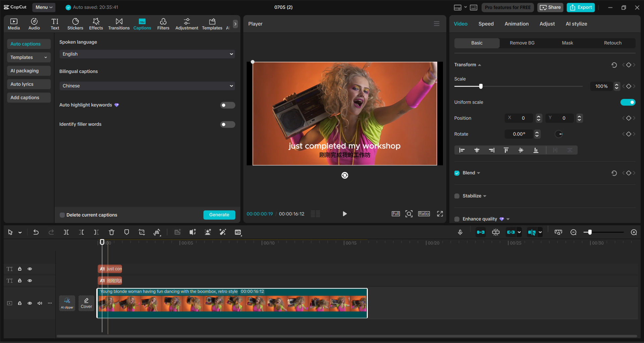Zoom out the timeline
The height and width of the screenshot is (343, 644).
pos(574,232)
